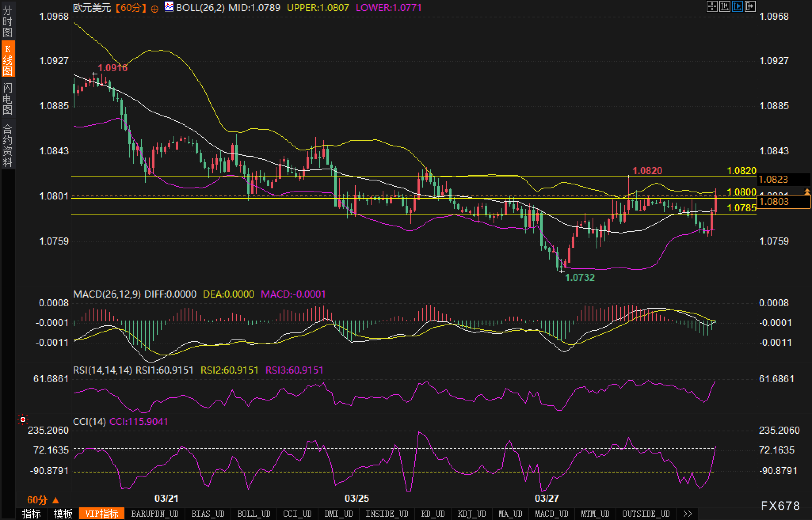Screen dimensions: 812x520
Task: Expand the 60分 period selector at bottom left
Action: pyautogui.click(x=42, y=500)
